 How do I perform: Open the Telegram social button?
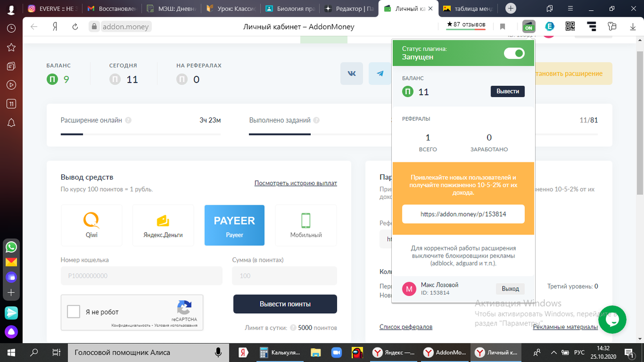click(380, 73)
